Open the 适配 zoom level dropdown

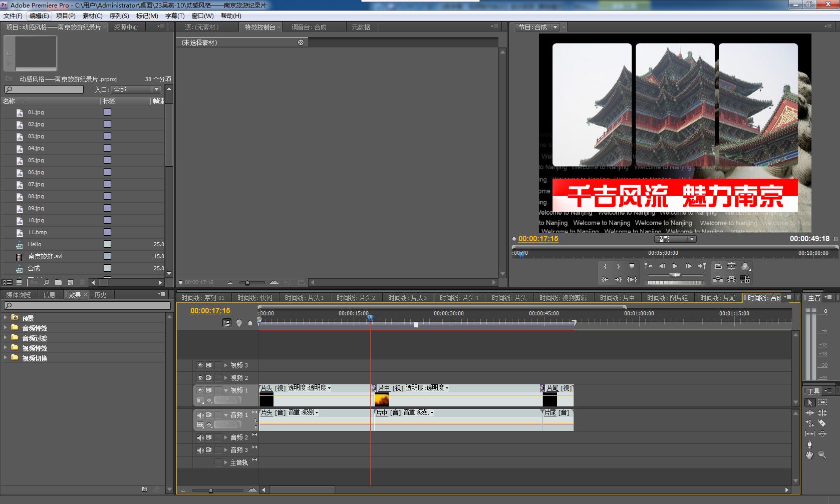tap(675, 239)
